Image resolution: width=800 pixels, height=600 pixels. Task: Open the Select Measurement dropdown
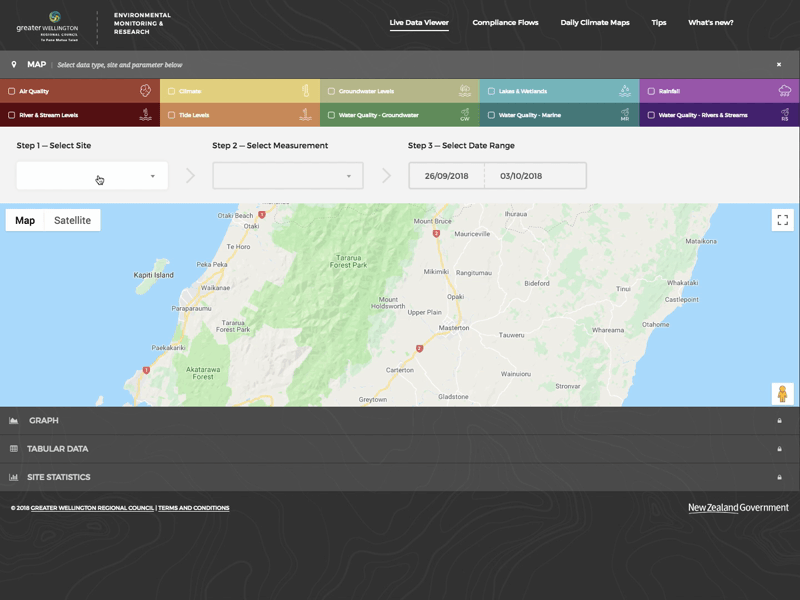[287, 176]
